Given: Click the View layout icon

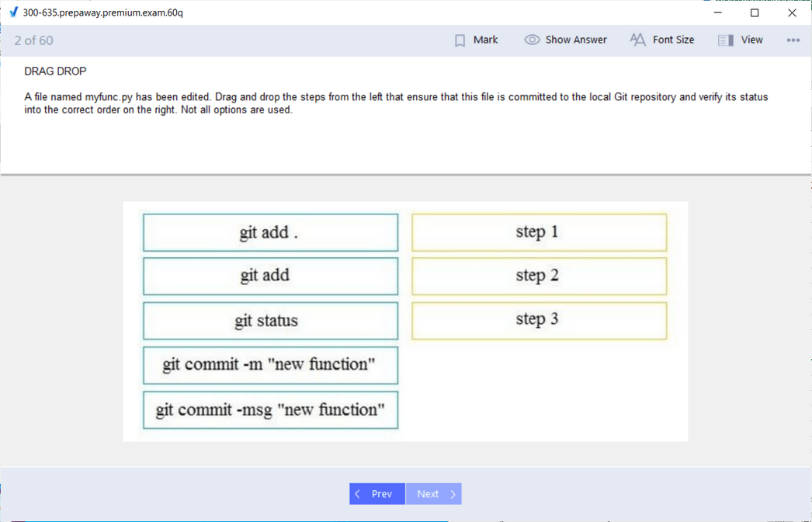Looking at the screenshot, I should click(x=726, y=40).
